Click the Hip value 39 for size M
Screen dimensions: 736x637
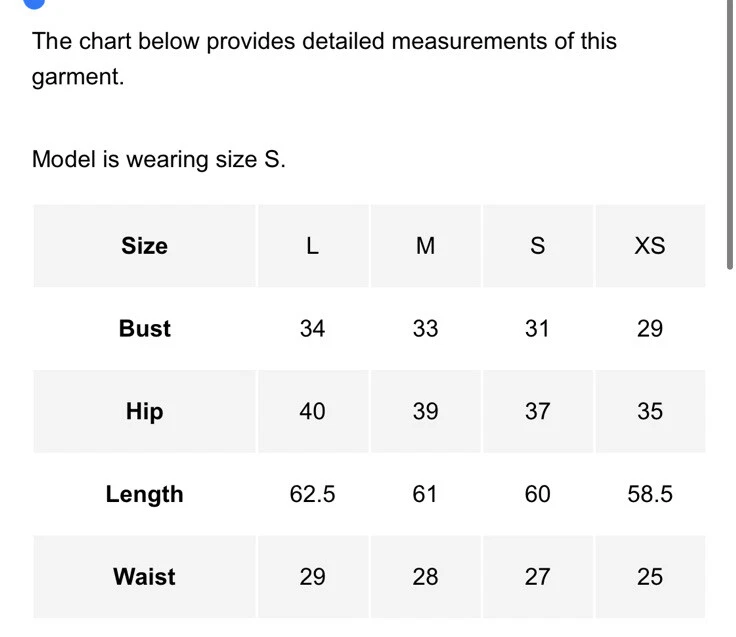point(425,411)
